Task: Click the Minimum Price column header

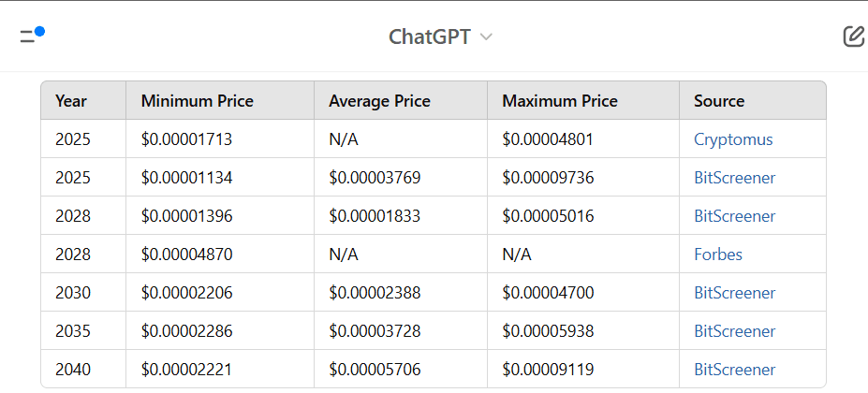Action: (197, 101)
